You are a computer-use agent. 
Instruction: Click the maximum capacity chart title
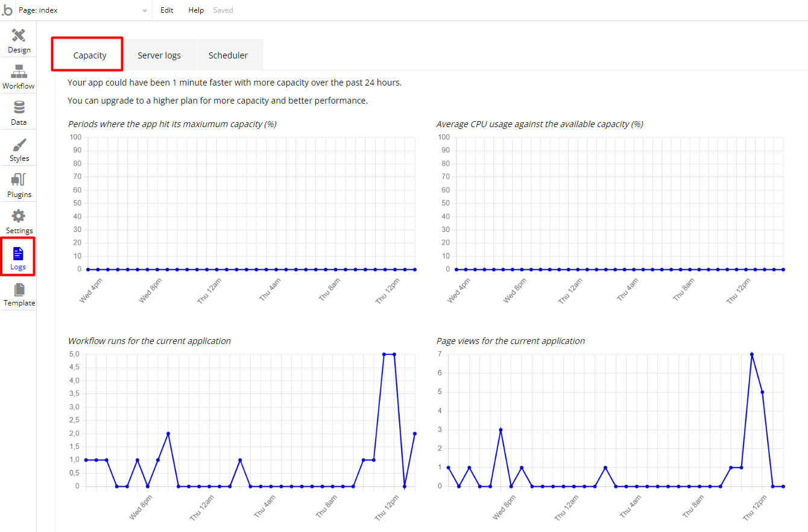(172, 124)
